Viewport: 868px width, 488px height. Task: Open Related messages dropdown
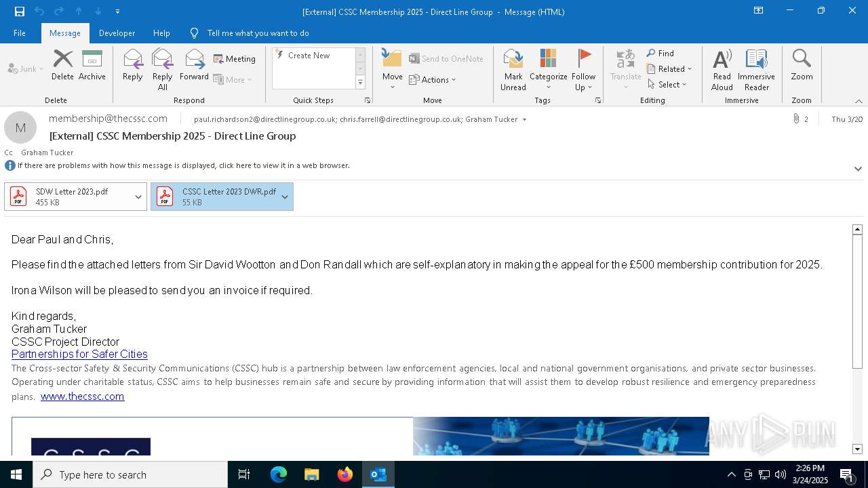pyautogui.click(x=669, y=69)
